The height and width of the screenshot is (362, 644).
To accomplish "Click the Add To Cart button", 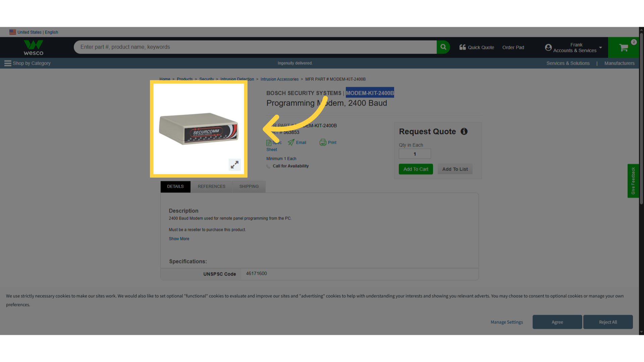I will pos(416,169).
